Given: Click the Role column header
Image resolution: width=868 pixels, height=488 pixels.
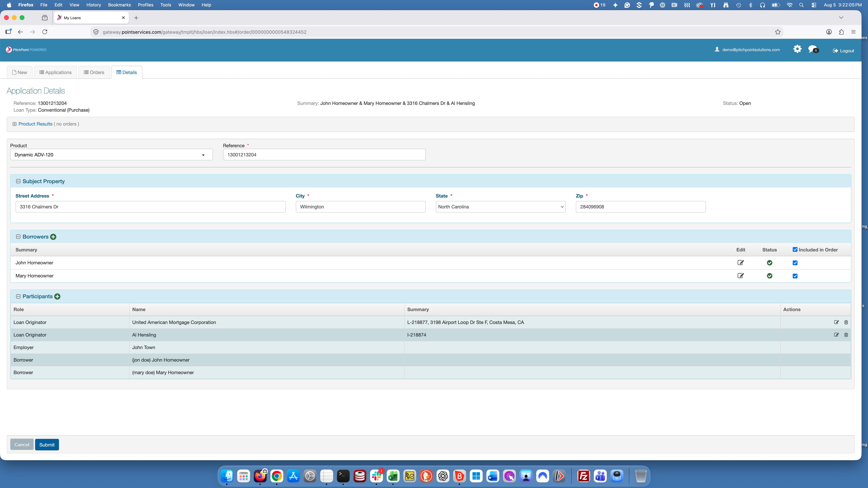Looking at the screenshot, I should [x=70, y=310].
